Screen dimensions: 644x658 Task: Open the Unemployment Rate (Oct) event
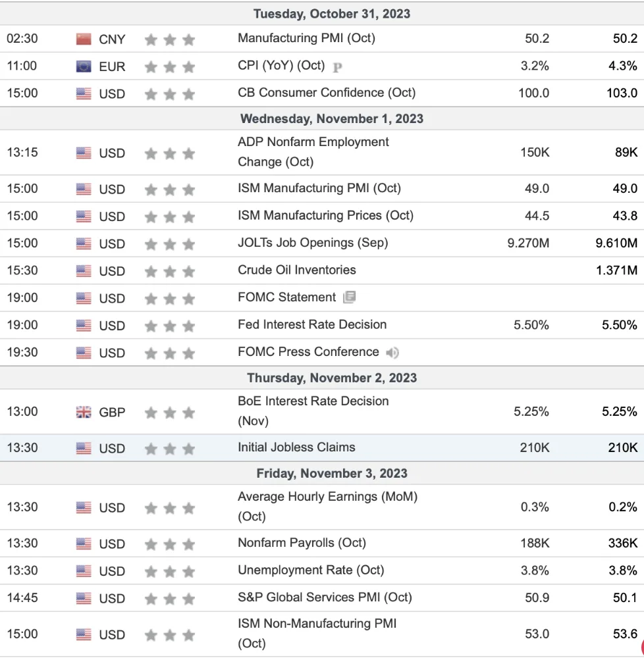pos(311,570)
